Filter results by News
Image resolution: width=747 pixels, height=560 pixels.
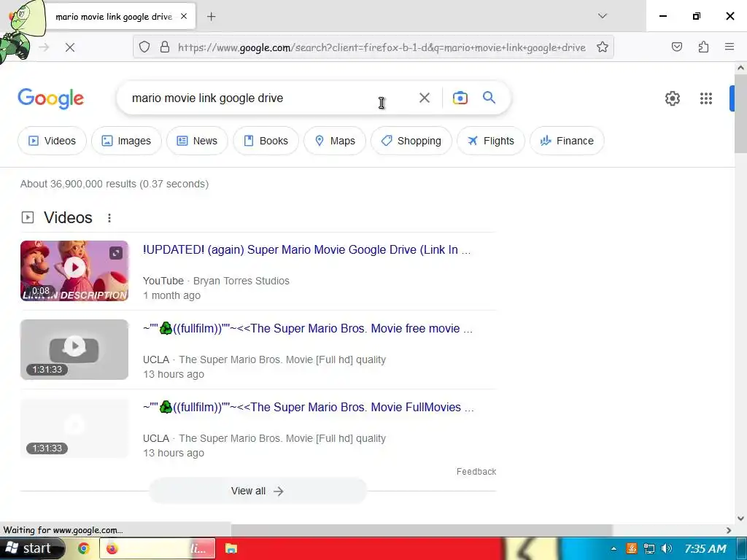197,141
